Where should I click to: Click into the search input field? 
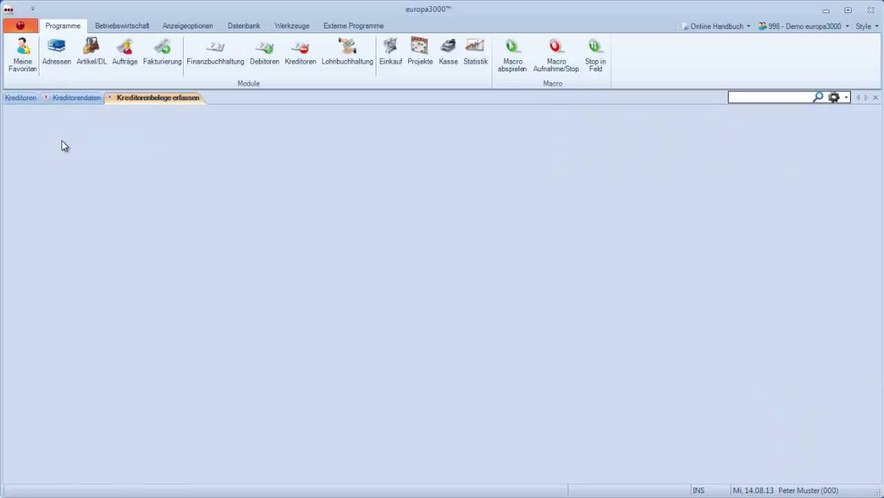click(x=769, y=97)
